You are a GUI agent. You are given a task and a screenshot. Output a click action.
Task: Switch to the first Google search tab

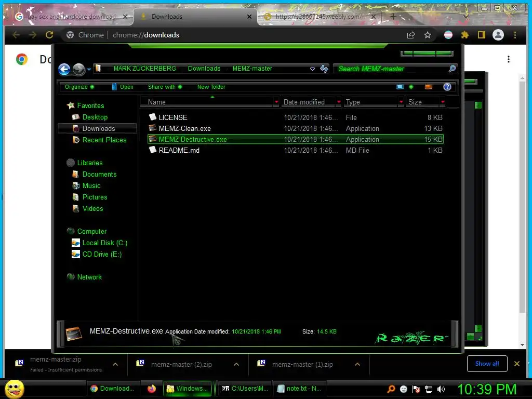(70, 17)
